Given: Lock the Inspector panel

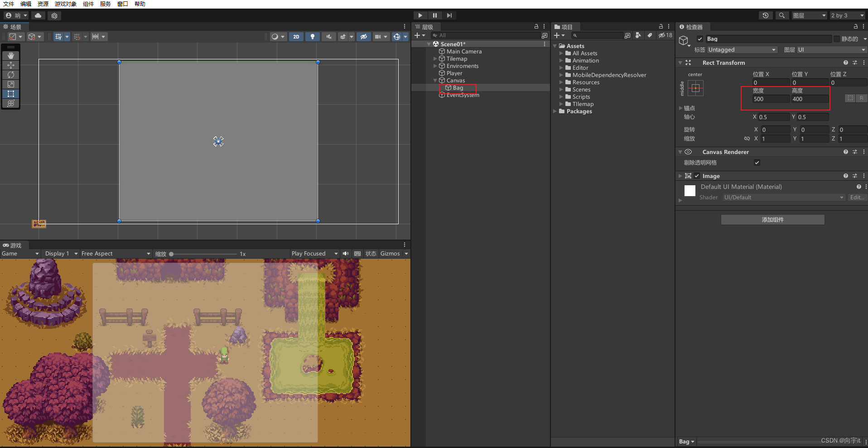Looking at the screenshot, I should [856, 27].
